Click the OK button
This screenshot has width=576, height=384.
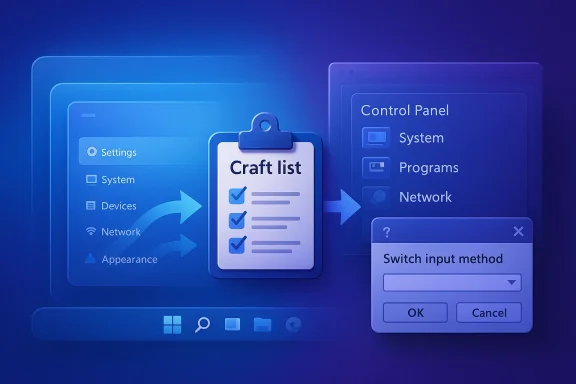(415, 313)
